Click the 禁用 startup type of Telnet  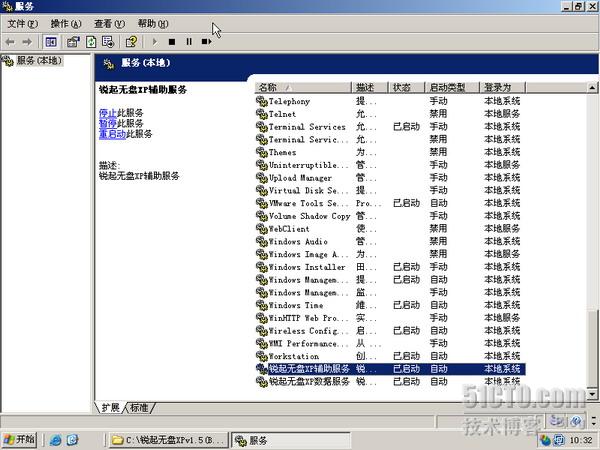coord(438,114)
